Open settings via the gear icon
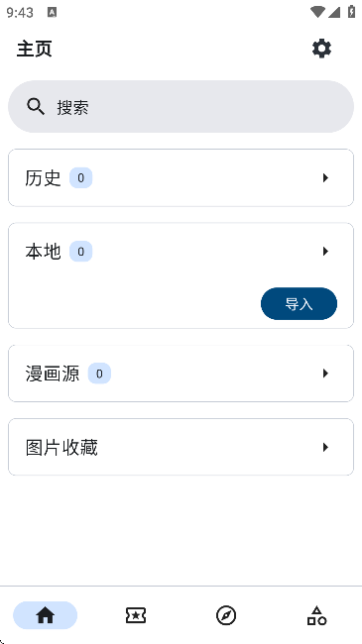The width and height of the screenshot is (362, 644). [321, 49]
